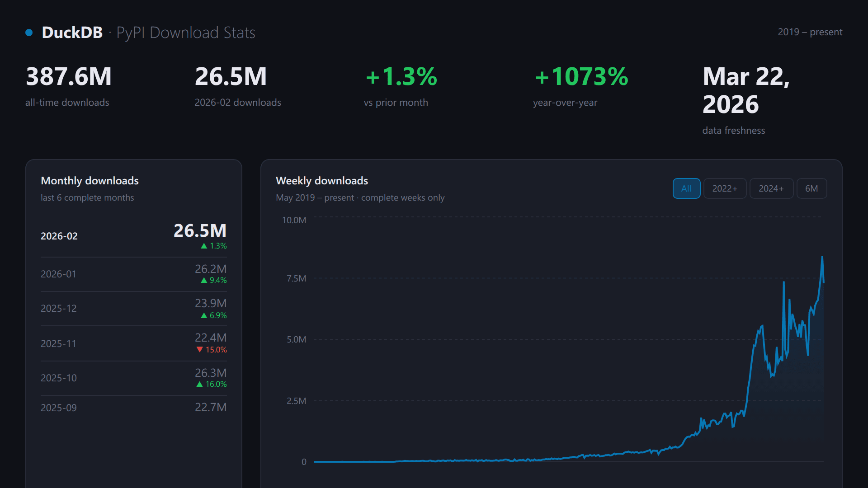The width and height of the screenshot is (868, 488).
Task: Switch chart view to 6M range
Action: [811, 188]
